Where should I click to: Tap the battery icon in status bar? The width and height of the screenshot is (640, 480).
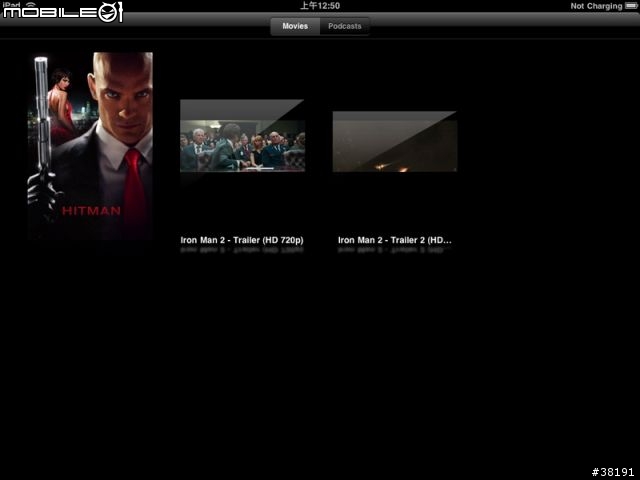click(x=631, y=6)
